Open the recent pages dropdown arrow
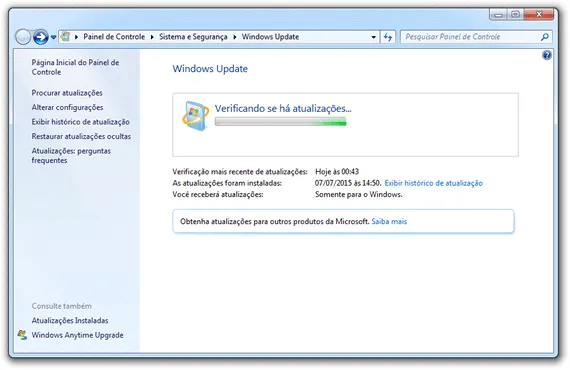The image size is (570, 370). tap(53, 37)
